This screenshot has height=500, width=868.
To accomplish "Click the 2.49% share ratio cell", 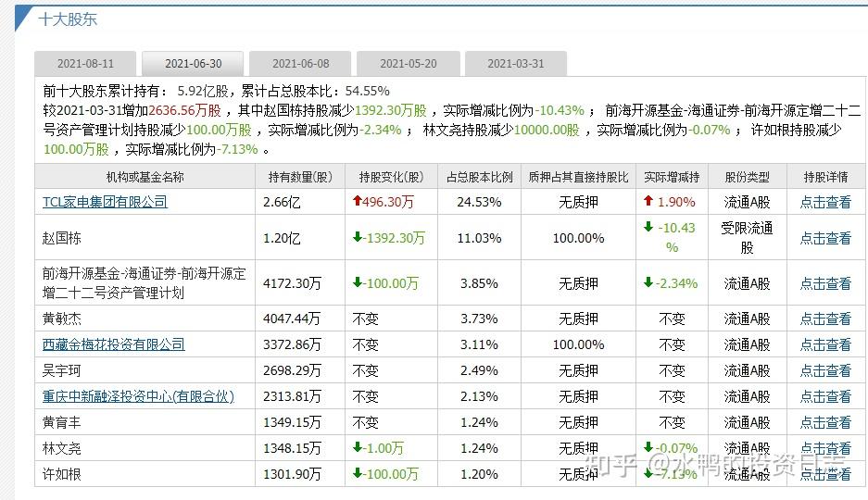I will coord(480,370).
